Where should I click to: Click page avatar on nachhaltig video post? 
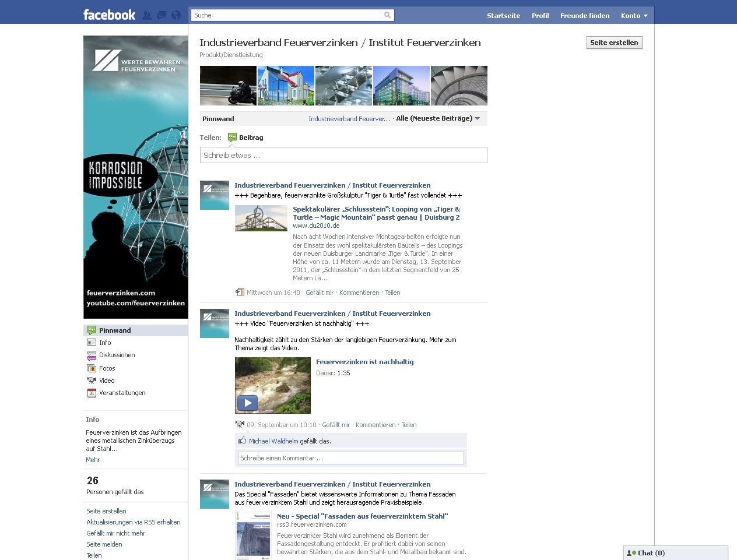tap(215, 323)
